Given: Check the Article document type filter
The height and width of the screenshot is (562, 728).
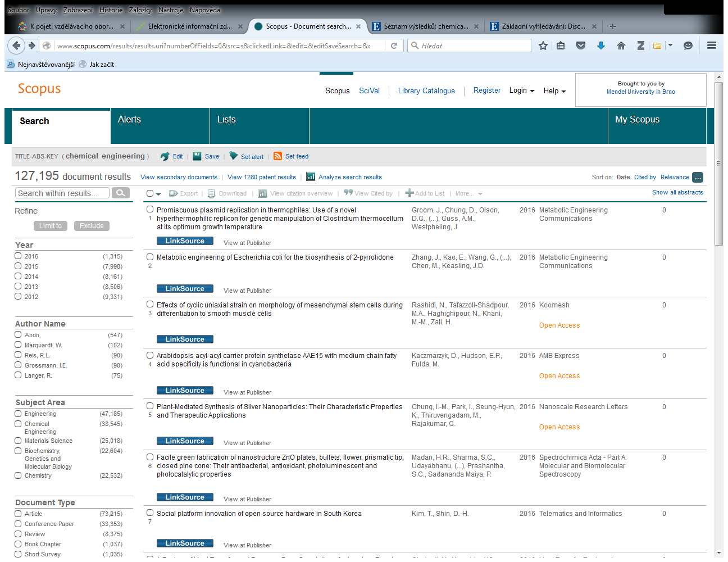Looking at the screenshot, I should click(18, 513).
